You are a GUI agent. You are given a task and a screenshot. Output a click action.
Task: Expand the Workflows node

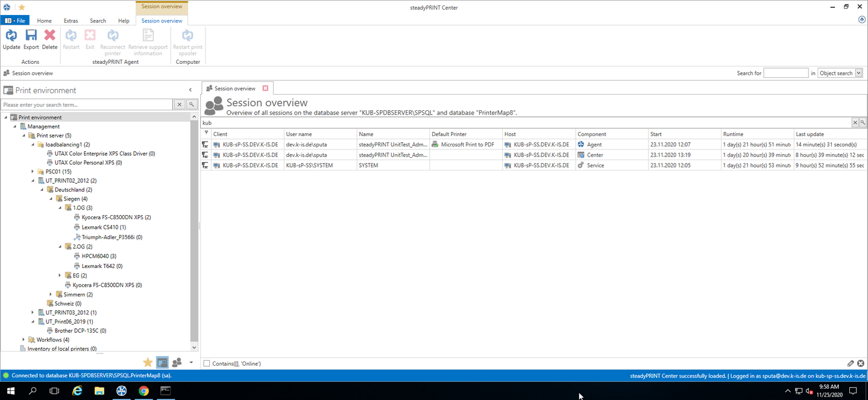[x=24, y=340]
